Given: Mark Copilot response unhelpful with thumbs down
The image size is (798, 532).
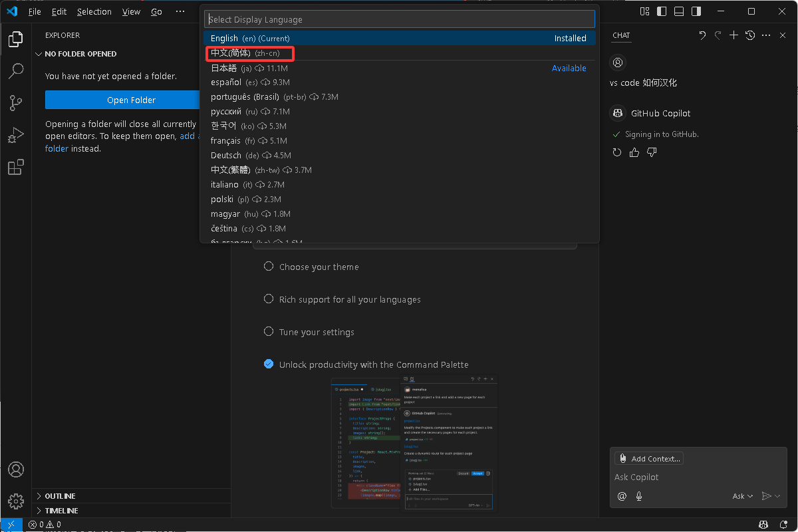Looking at the screenshot, I should pyautogui.click(x=652, y=152).
